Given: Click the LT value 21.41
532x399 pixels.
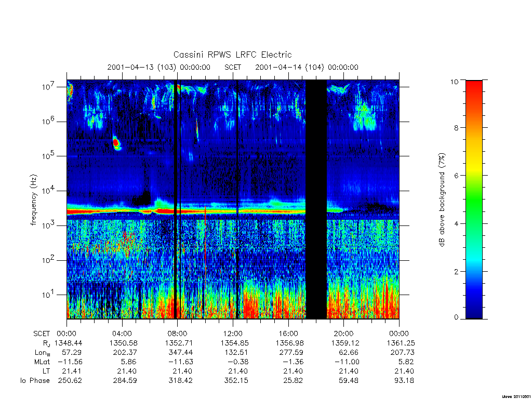Looking at the screenshot, I should tap(72, 371).
